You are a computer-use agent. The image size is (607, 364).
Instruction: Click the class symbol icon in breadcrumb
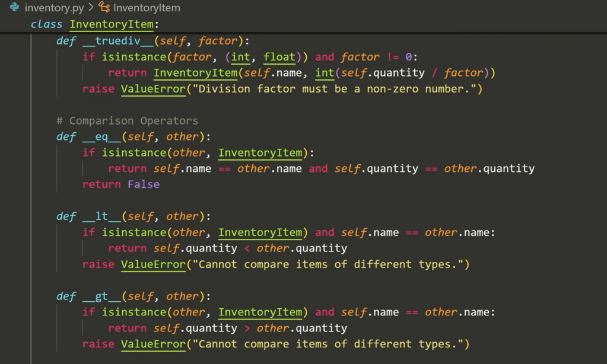104,8
